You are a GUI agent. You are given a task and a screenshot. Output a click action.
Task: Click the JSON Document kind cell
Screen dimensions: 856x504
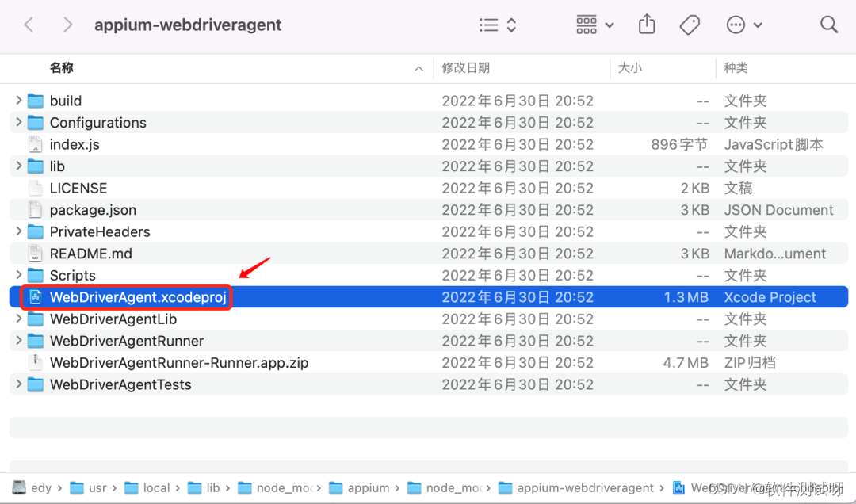coord(778,210)
